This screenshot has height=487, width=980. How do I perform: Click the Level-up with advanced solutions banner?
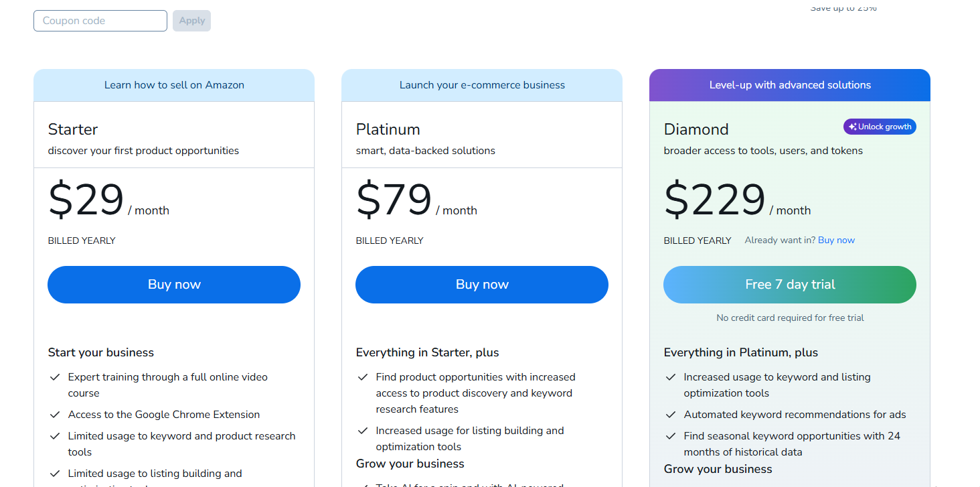(x=790, y=85)
